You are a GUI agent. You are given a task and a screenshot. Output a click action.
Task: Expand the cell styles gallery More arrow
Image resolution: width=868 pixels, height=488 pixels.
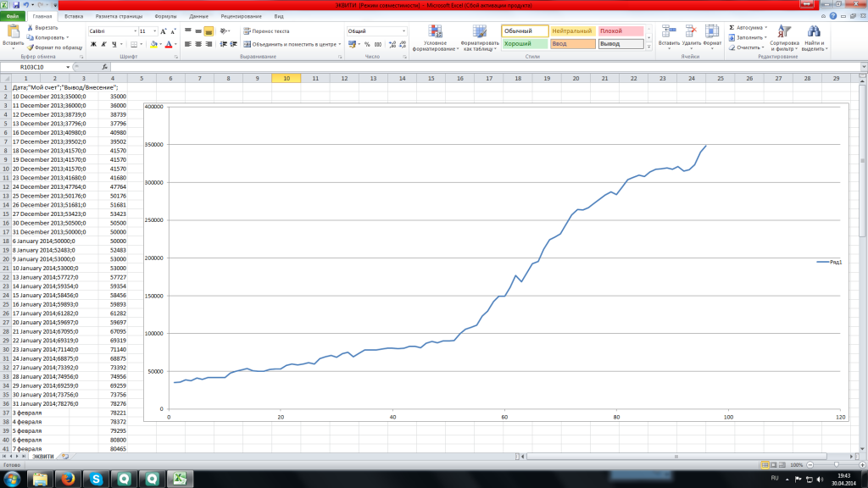[x=648, y=47]
